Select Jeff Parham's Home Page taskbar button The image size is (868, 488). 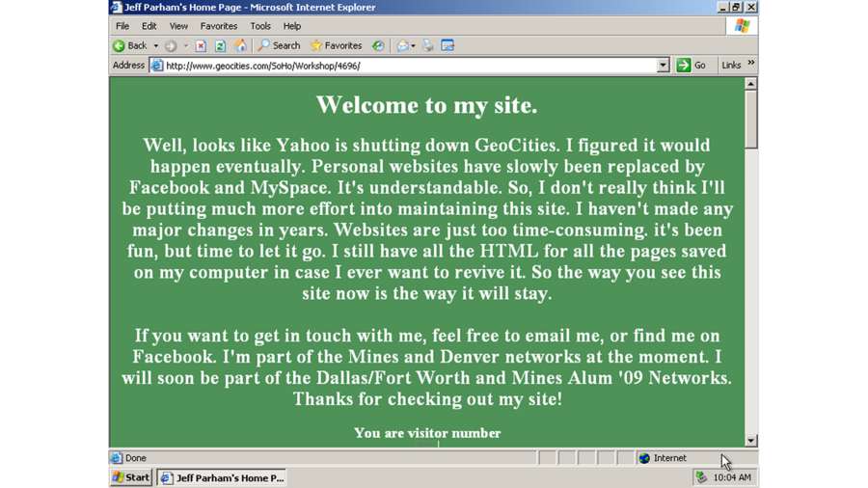tap(222, 478)
